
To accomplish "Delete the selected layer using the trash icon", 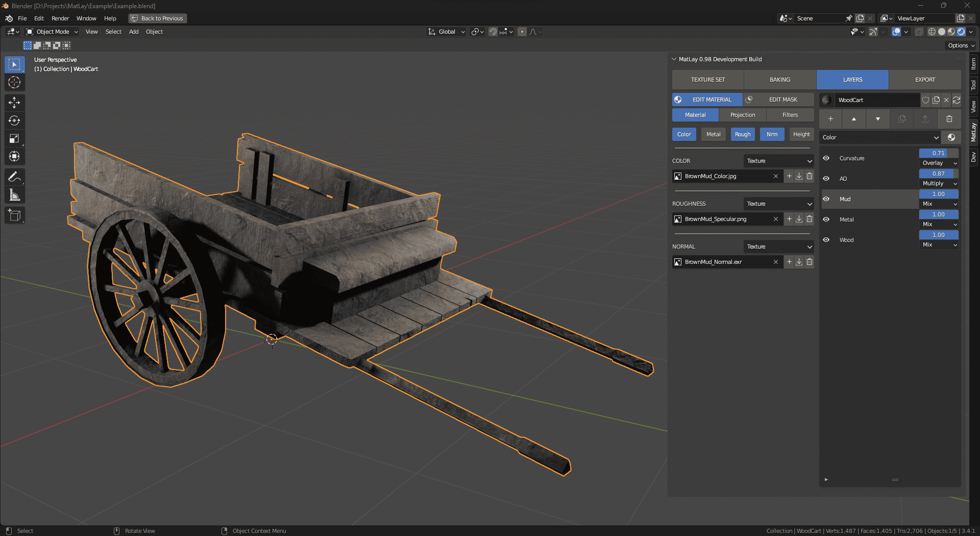I will [x=949, y=118].
